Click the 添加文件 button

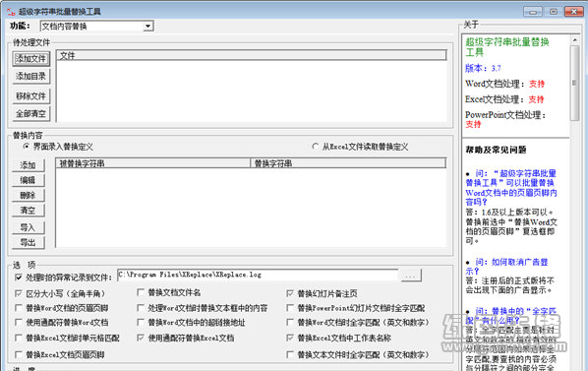(x=31, y=59)
